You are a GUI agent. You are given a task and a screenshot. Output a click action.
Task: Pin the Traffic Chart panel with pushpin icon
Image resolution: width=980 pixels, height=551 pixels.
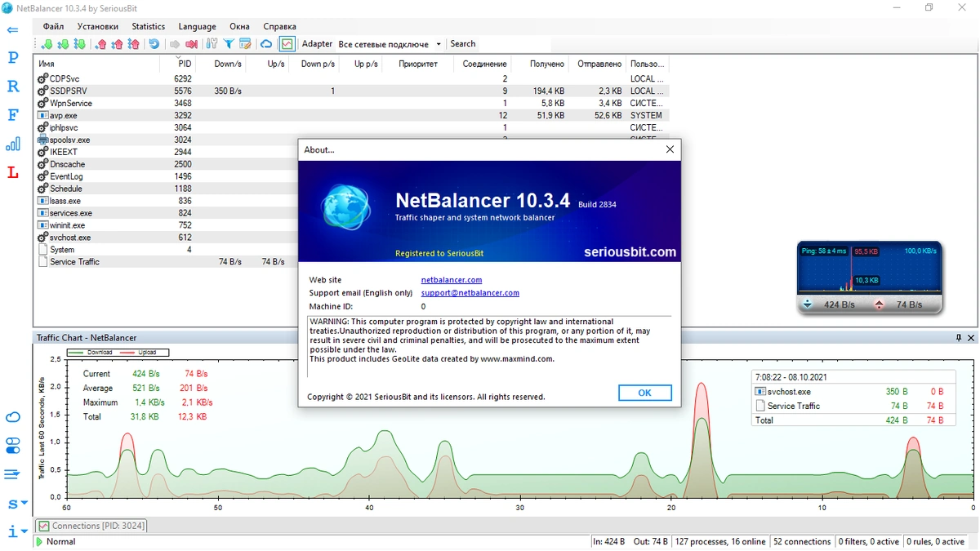pos(959,338)
